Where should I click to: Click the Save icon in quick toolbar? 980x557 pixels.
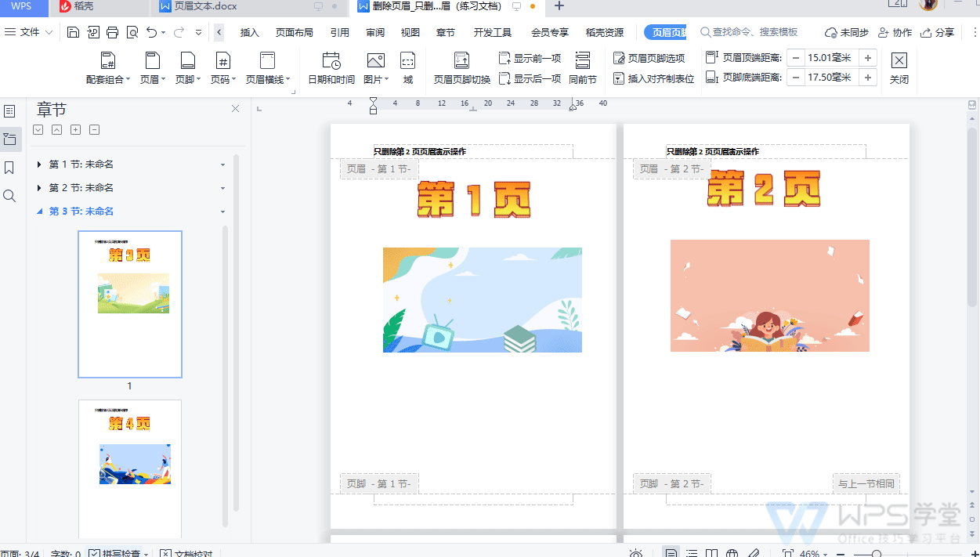point(73,32)
